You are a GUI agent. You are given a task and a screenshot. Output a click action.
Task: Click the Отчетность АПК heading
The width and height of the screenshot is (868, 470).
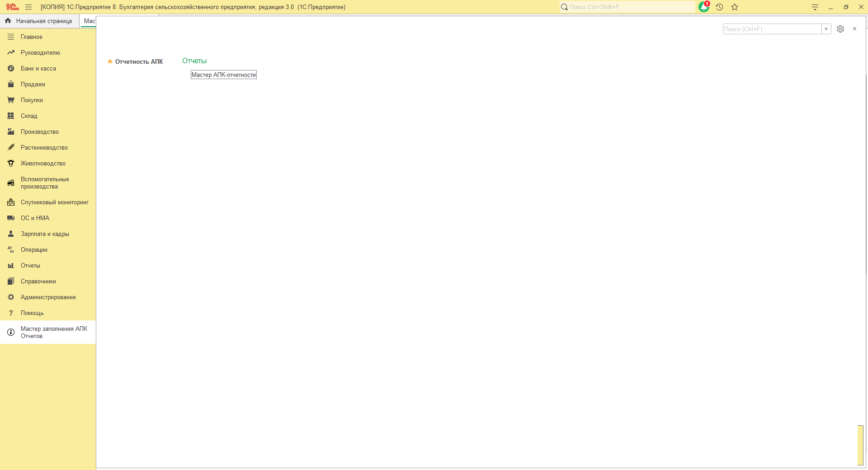click(139, 62)
